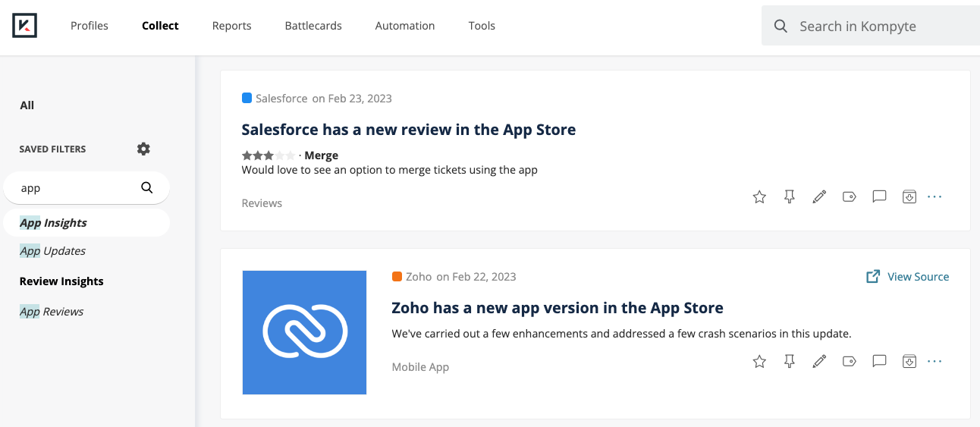Star the Zoho app version insight
Viewport: 980px width, 427px height.
point(759,361)
